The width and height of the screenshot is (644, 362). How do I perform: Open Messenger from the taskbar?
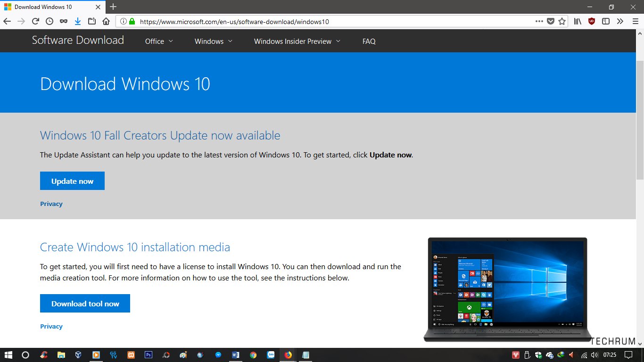[218, 355]
